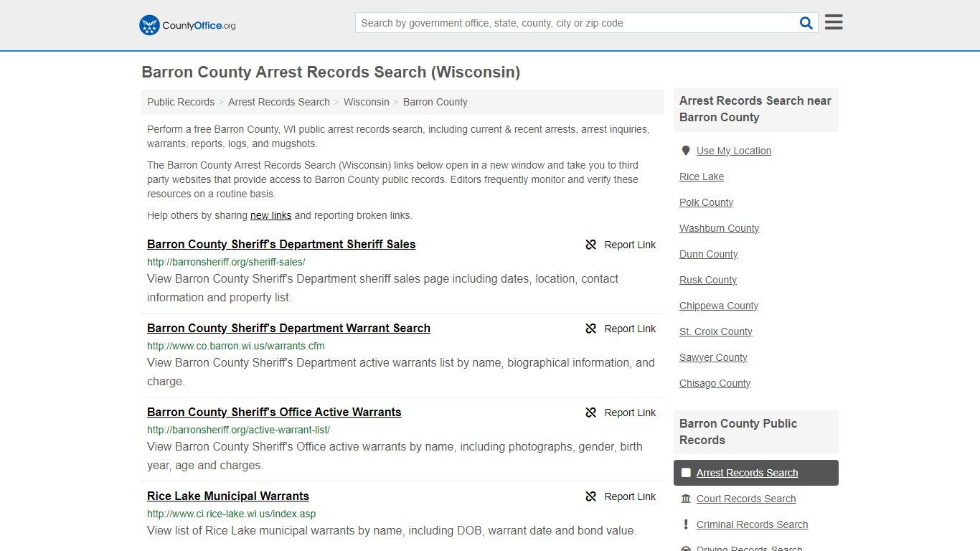Click broken-link icon for Sheriff Sales entry
980x551 pixels.
(x=591, y=245)
